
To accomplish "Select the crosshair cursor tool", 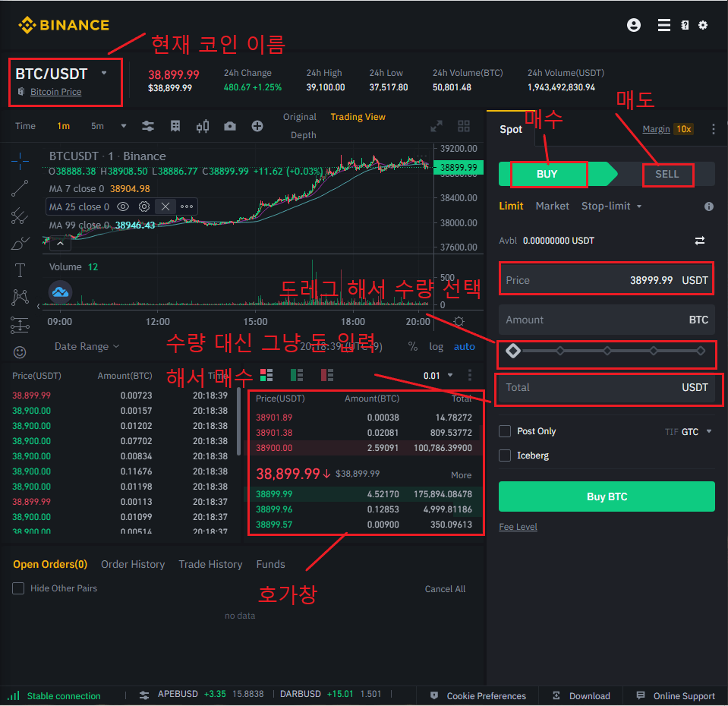I will point(20,161).
